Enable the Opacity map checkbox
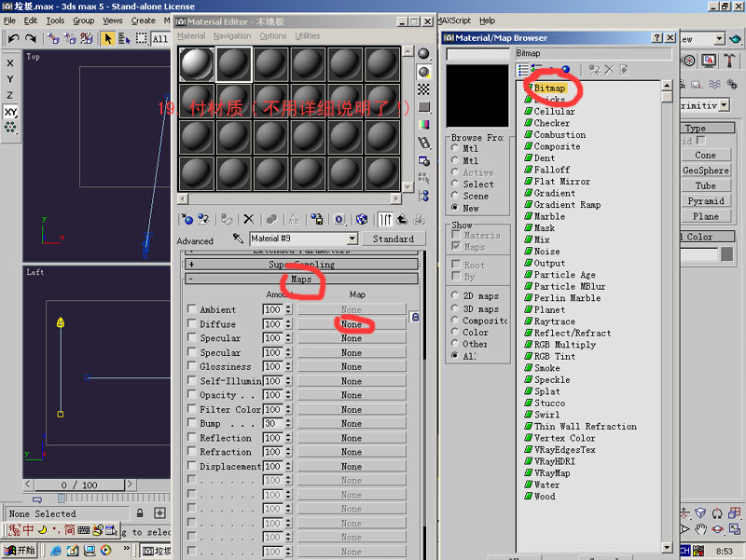 tap(192, 394)
